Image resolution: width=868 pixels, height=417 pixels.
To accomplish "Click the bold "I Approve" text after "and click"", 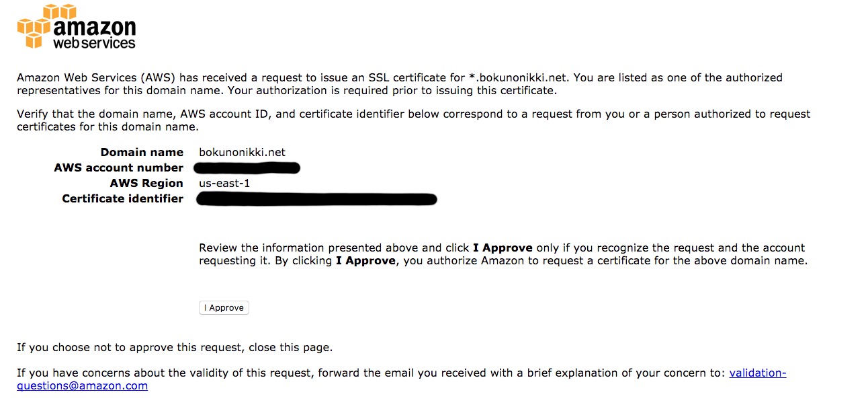I will (x=503, y=248).
